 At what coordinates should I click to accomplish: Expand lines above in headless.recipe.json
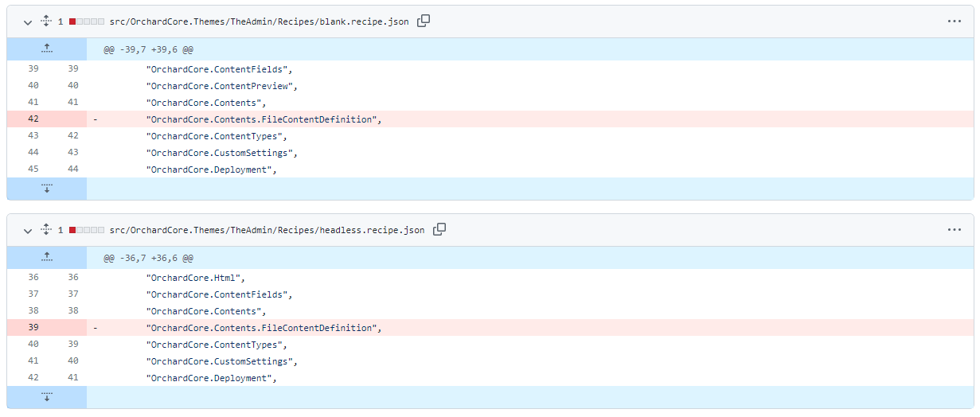(47, 258)
